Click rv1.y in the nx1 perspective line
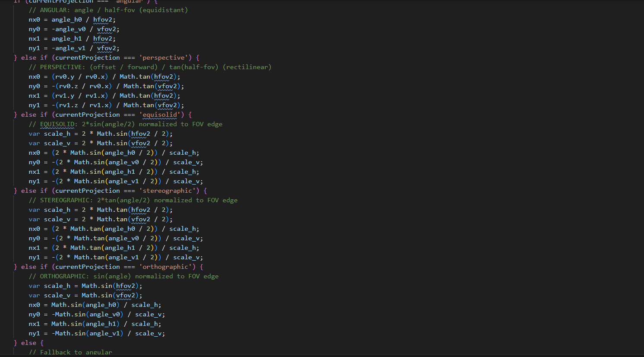 click(65, 96)
